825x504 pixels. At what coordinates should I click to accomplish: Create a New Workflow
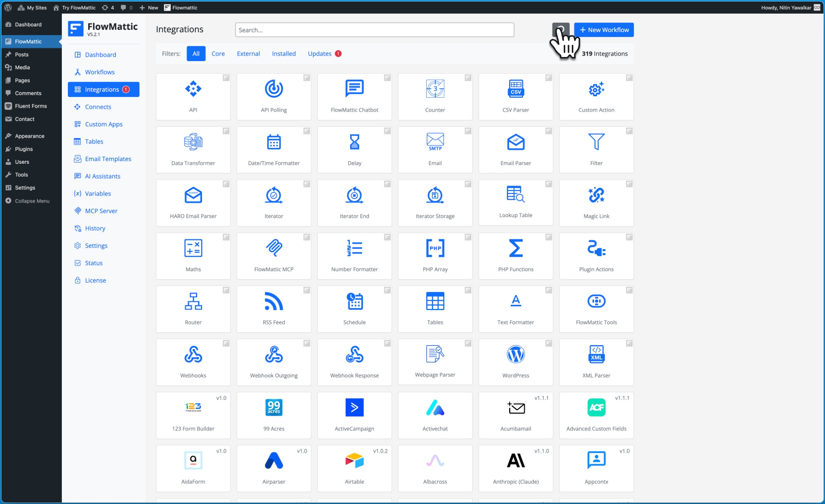coord(604,30)
